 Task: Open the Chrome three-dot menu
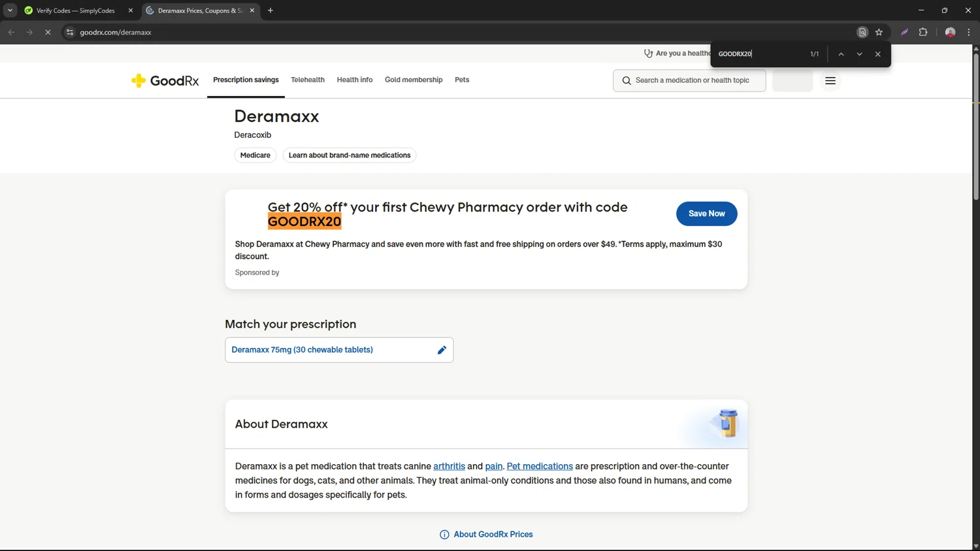(x=969, y=32)
